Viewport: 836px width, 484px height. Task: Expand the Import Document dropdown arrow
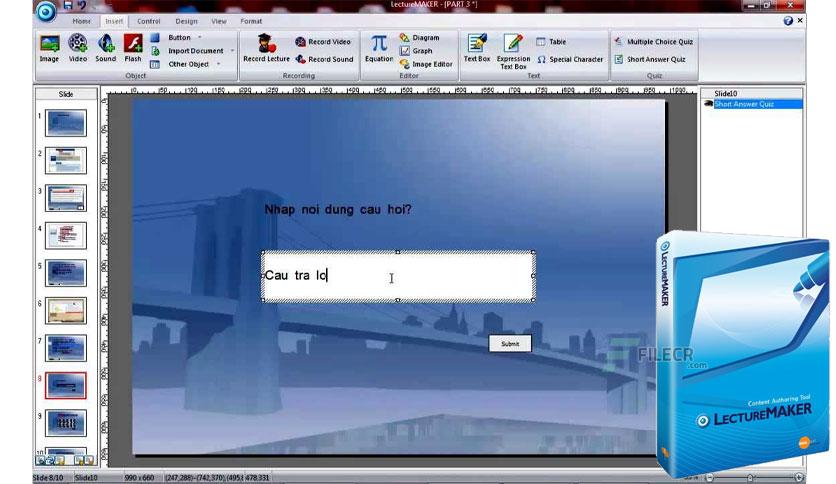pyautogui.click(x=232, y=51)
